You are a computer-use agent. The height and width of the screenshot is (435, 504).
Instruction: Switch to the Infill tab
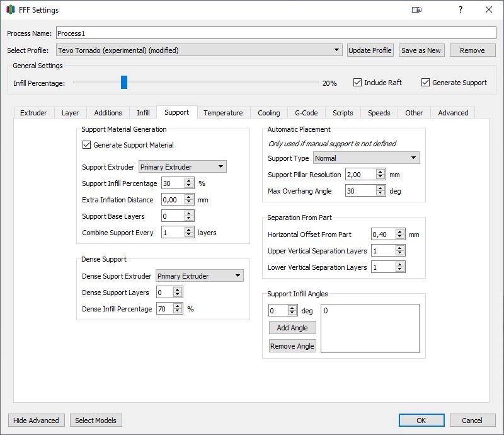143,113
